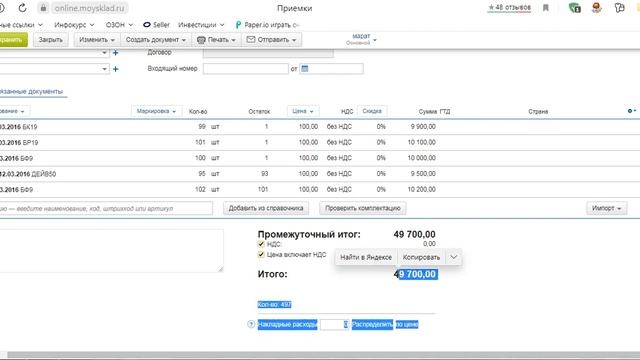Click the sum cell 10 200,00

[421, 189]
